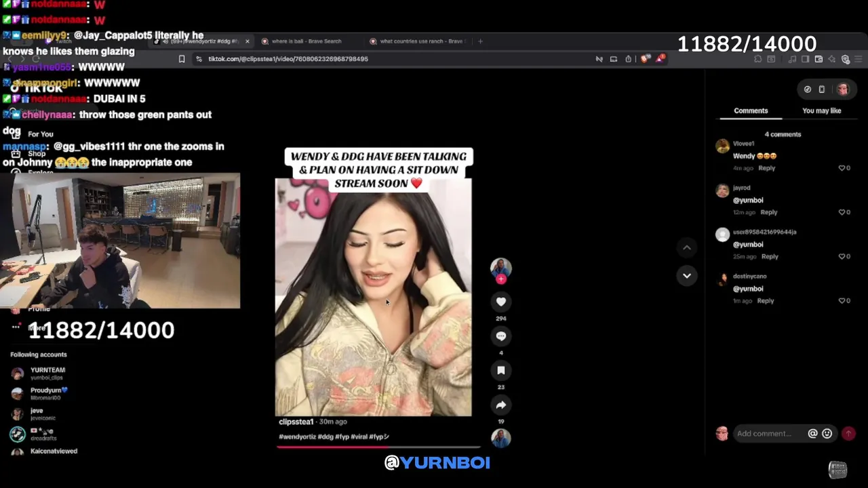Save the video with the bookmark icon
The image size is (868, 488).
pos(501,371)
